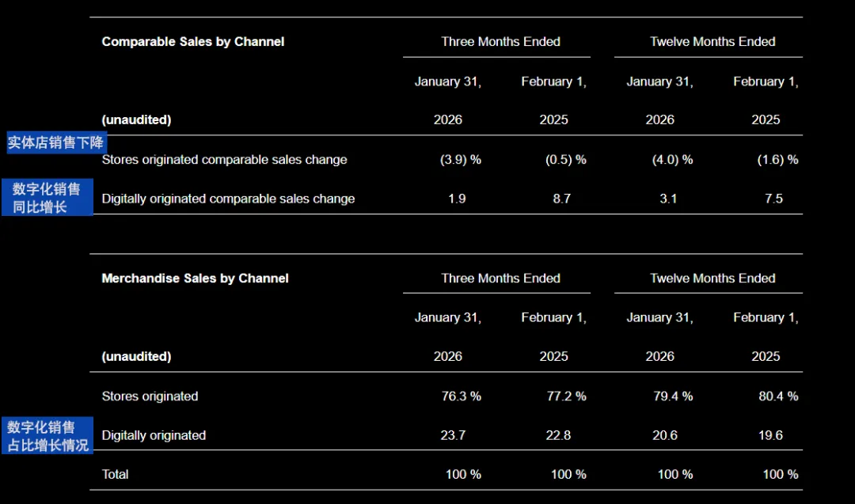The width and height of the screenshot is (855, 504).
Task: Select the "7.5" digital comparable sales value
Action: pyautogui.click(x=773, y=199)
